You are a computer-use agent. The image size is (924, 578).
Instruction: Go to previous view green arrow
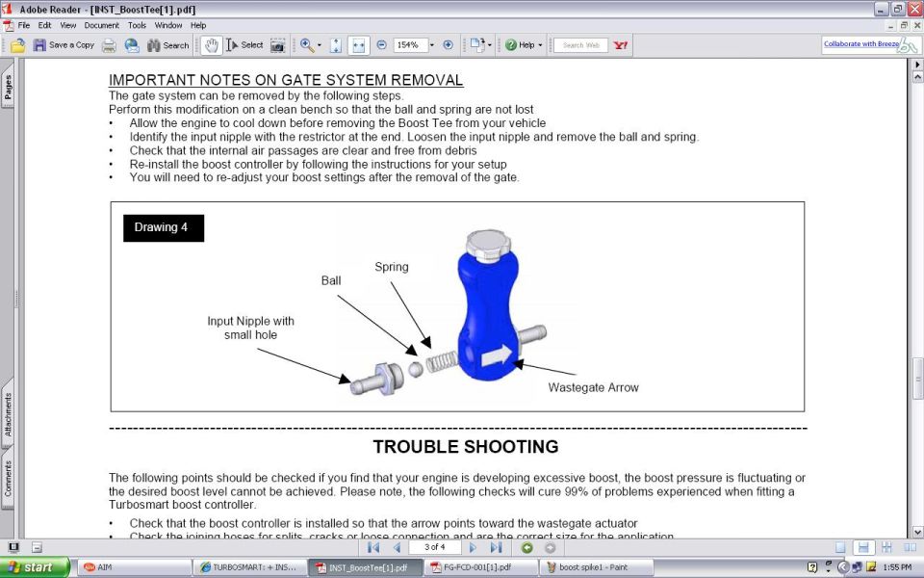point(526,547)
